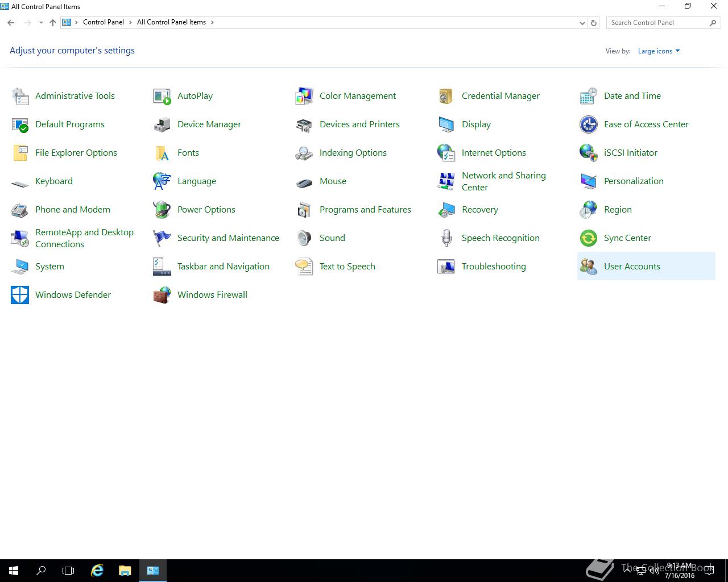Click the search magnifier in search box

pos(713,23)
